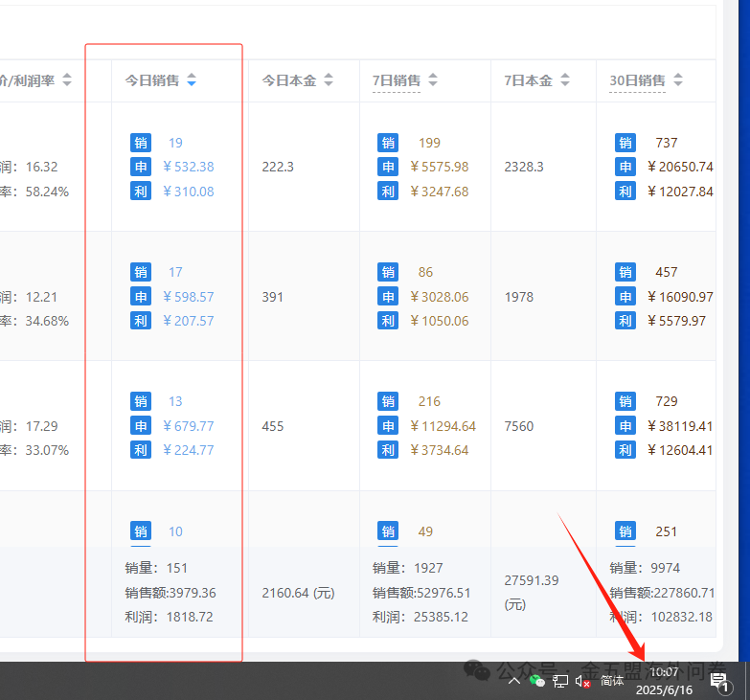This screenshot has height=700, width=750.
Task: Select today's cost 391
Action: (x=273, y=297)
